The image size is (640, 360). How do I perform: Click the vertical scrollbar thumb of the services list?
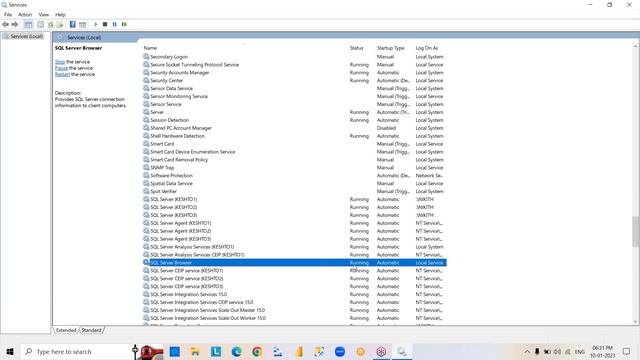636,231
